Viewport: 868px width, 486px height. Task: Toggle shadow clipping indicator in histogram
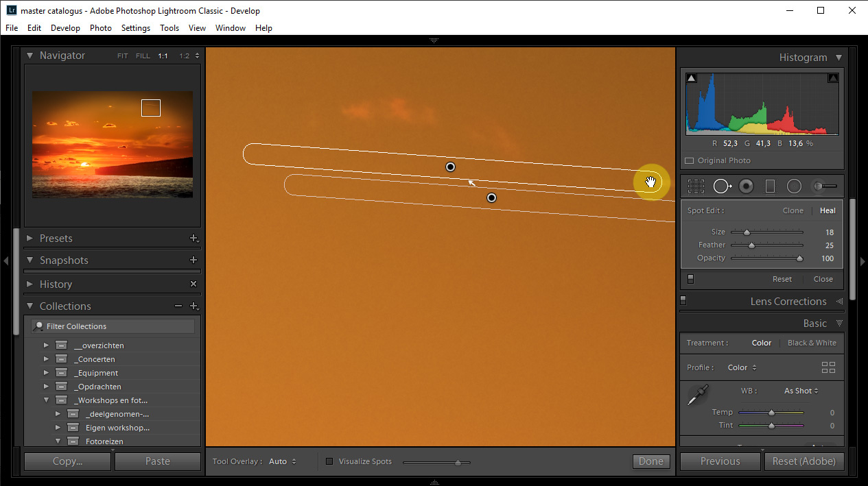pos(691,78)
